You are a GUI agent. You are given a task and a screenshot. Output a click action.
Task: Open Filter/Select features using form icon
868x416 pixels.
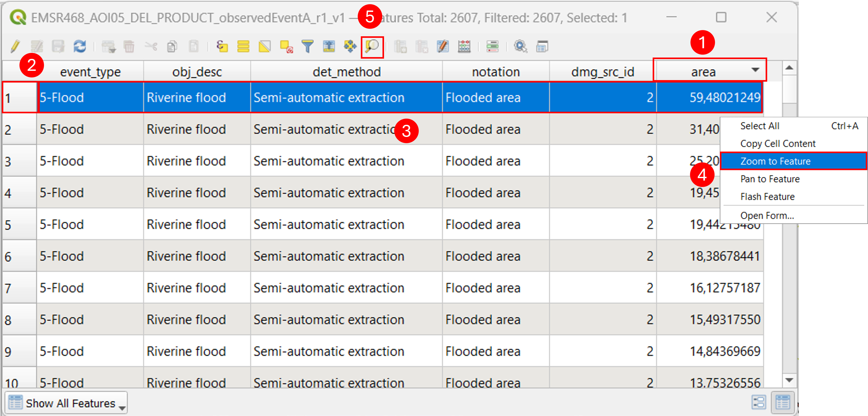click(x=307, y=46)
